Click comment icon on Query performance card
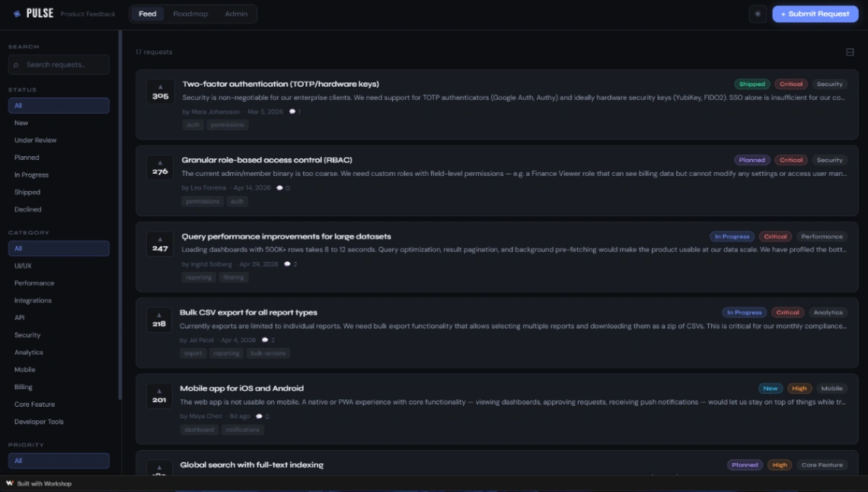This screenshot has width=868, height=492. (x=287, y=264)
